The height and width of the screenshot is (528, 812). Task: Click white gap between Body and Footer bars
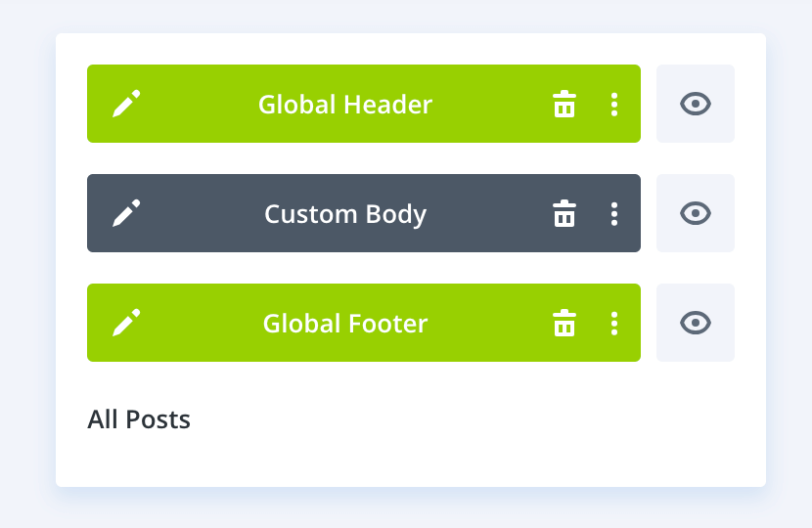[x=364, y=268]
